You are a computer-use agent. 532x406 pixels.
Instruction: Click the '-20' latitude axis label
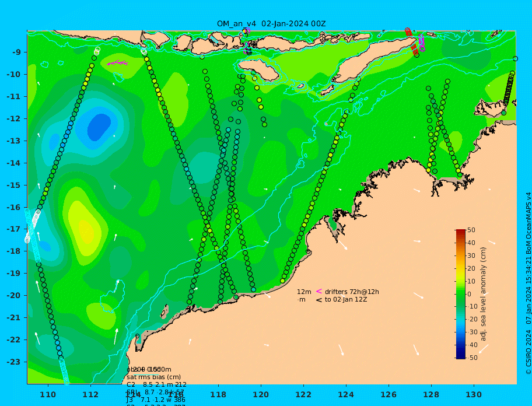pyautogui.click(x=13, y=295)
